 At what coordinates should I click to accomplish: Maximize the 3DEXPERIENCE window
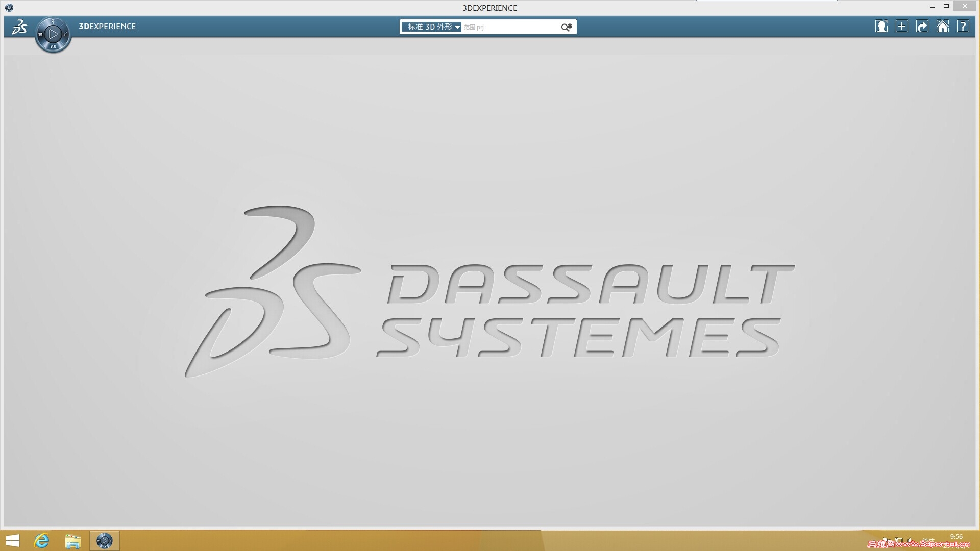tap(946, 6)
